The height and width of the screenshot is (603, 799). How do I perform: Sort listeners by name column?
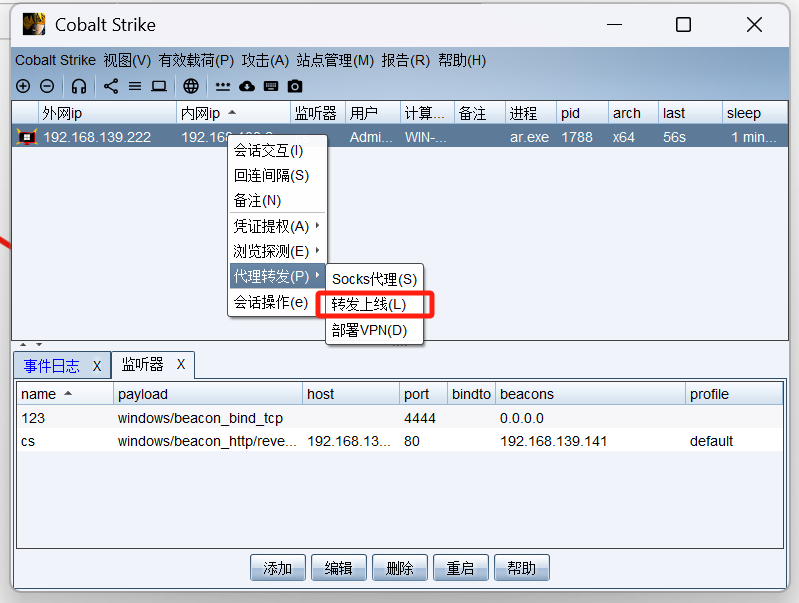[x=65, y=394]
